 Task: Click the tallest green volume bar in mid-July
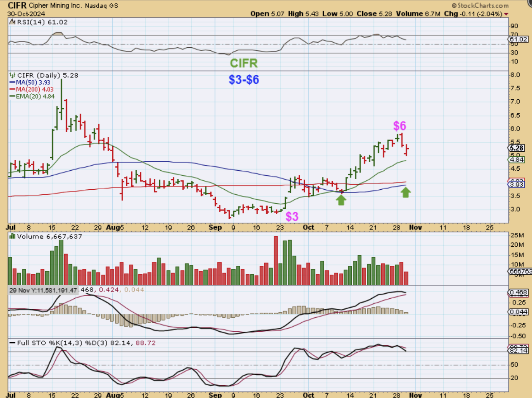61,262
